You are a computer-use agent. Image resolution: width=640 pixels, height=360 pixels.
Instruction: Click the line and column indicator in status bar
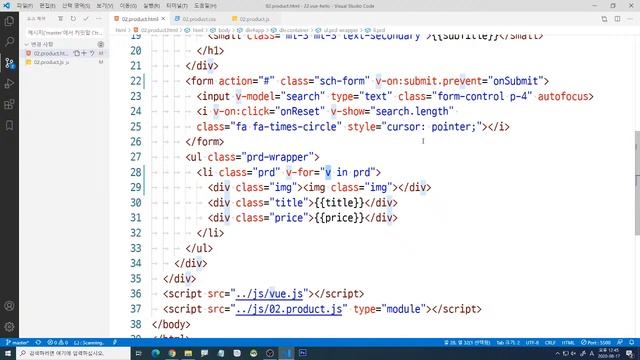[467, 342]
